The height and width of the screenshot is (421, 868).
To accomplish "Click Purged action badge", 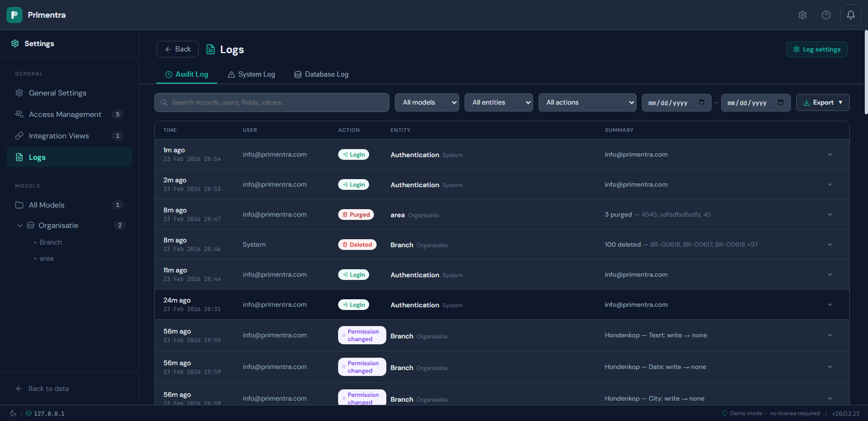I will pyautogui.click(x=356, y=215).
